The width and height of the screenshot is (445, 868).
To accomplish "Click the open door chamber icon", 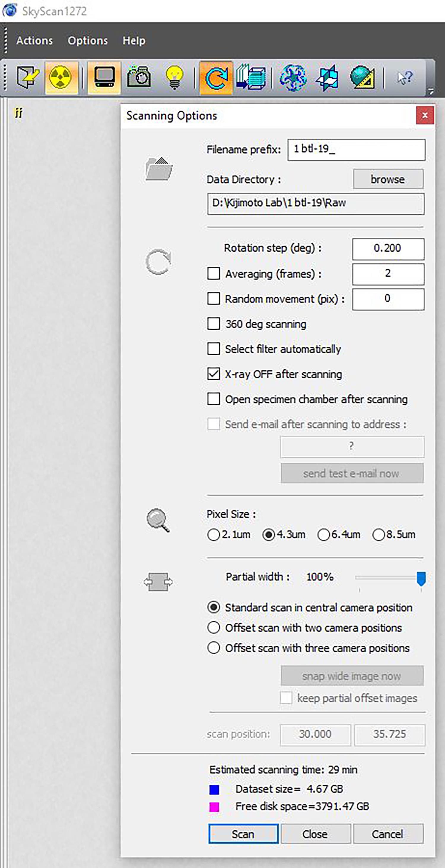I will [28, 77].
